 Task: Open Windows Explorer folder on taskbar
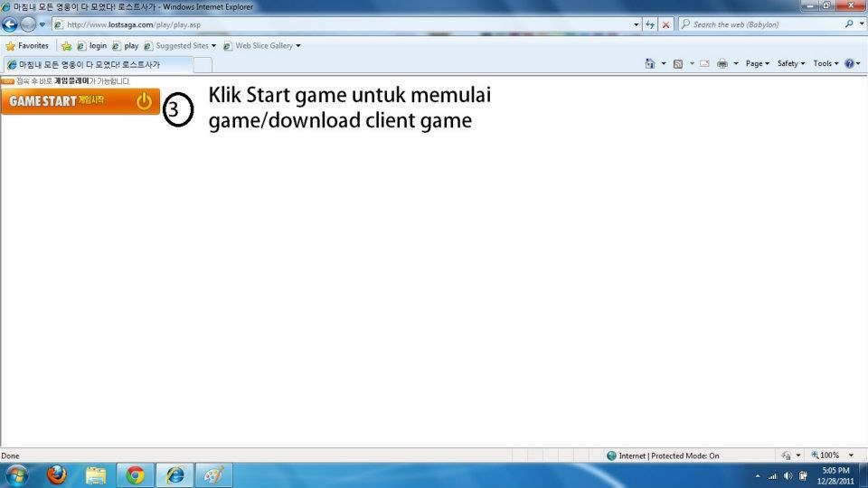[96, 475]
